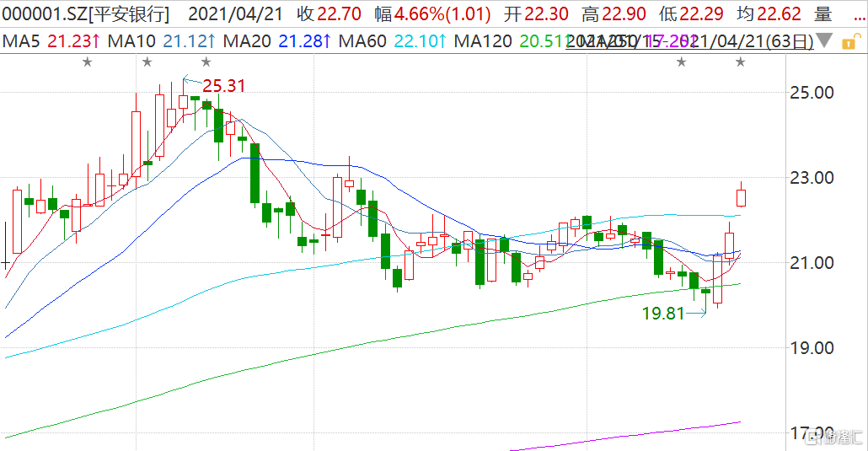Click the 25.00 price axis label
The image size is (868, 451).
tap(812, 93)
